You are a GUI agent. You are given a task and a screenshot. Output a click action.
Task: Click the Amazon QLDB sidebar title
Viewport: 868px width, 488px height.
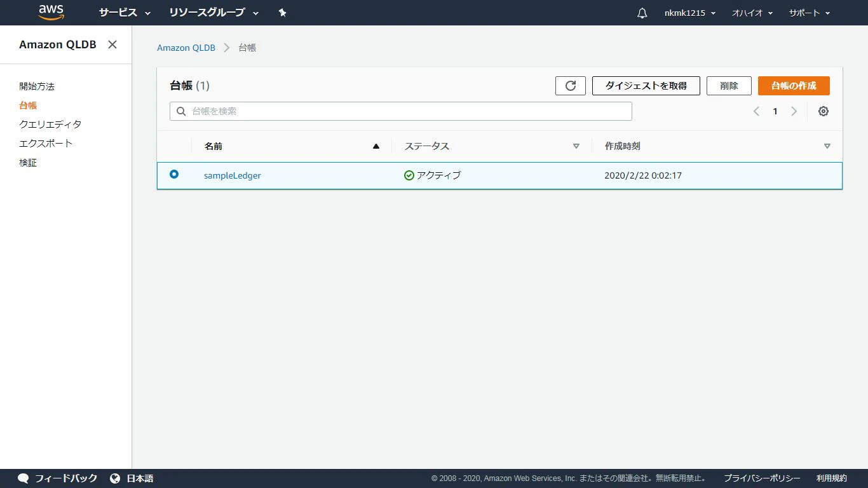pos(58,44)
